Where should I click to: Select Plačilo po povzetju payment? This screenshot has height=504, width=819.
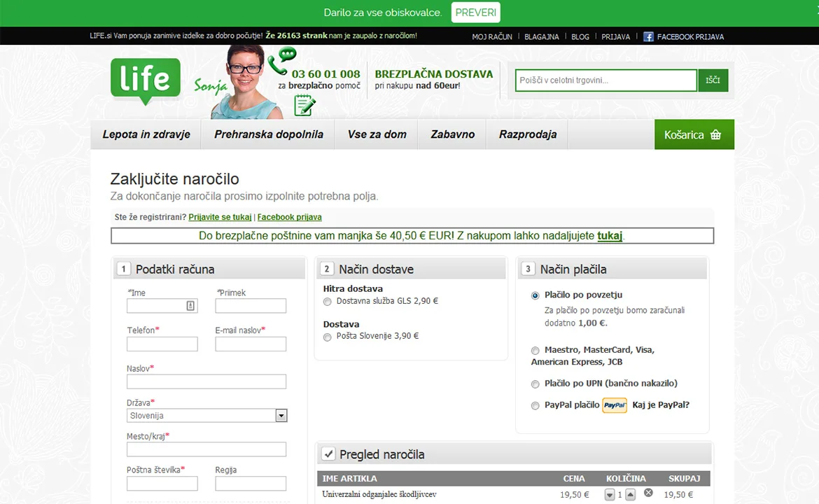pos(535,295)
